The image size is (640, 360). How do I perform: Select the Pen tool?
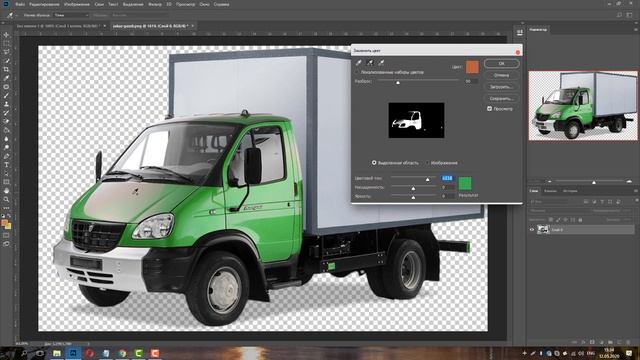coord(7,156)
